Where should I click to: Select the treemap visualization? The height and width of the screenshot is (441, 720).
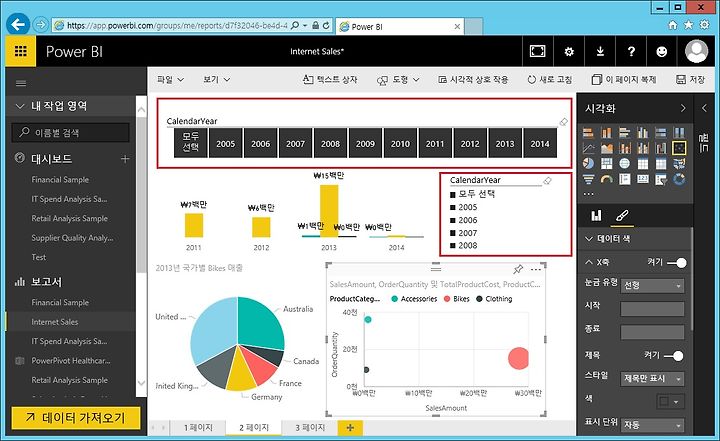[607, 164]
